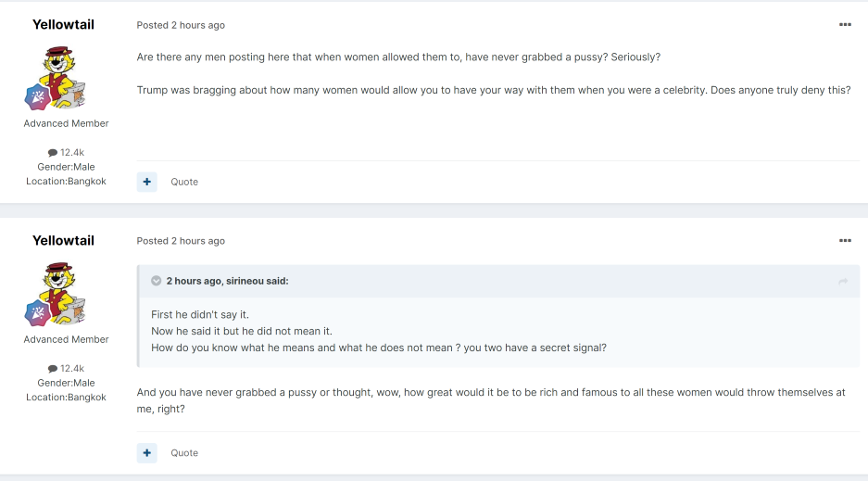Quote the first post
Screen dimensions: 868x481
point(184,182)
